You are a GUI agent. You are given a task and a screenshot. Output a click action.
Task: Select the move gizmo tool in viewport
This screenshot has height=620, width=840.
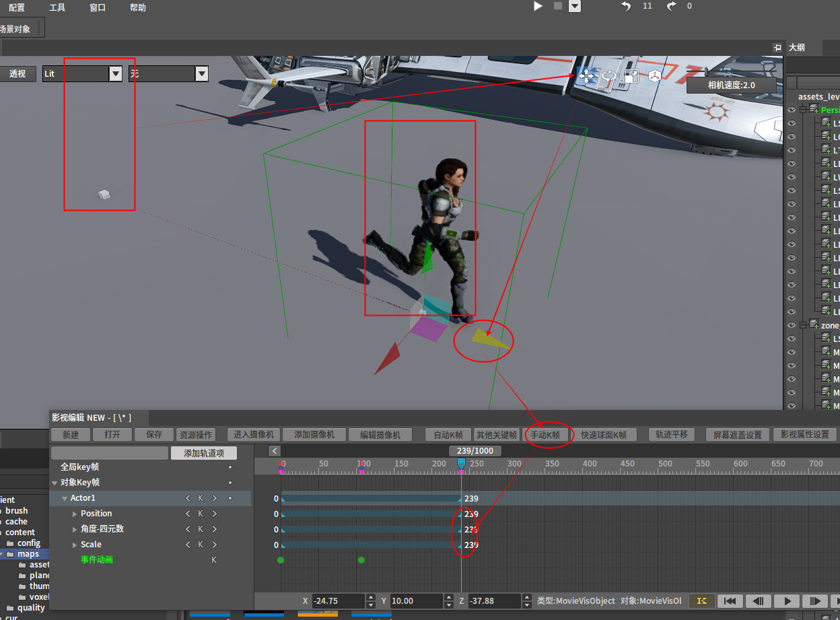[587, 76]
